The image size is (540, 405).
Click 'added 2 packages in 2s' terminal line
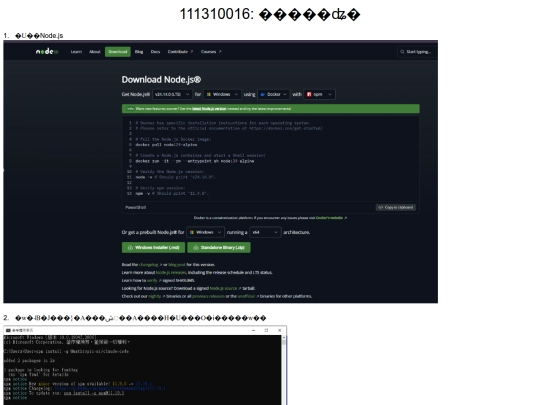click(29, 360)
